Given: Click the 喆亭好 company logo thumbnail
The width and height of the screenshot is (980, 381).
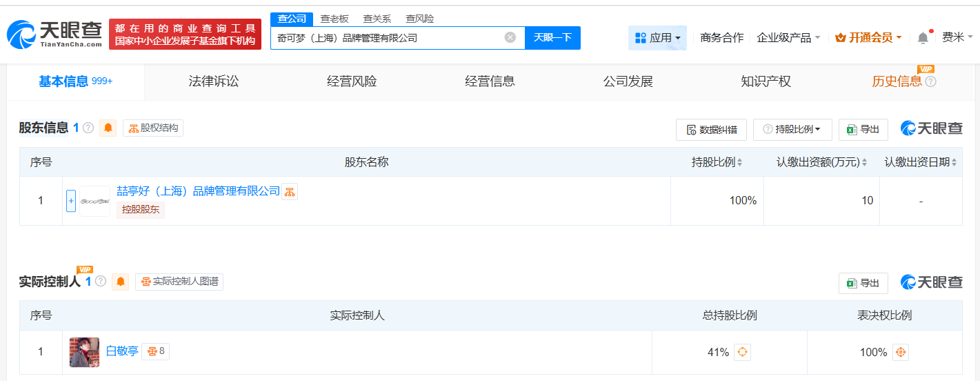Looking at the screenshot, I should point(94,201).
